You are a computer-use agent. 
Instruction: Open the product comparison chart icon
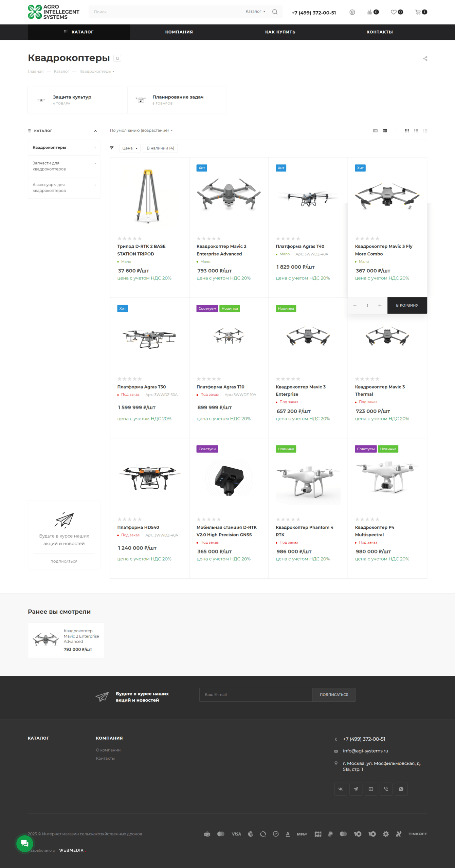(x=369, y=12)
